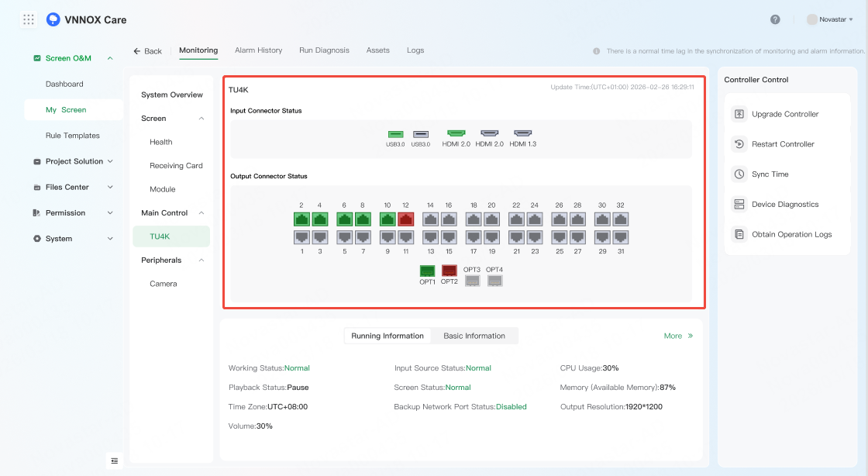Expand the Project Solution menu
This screenshot has height=476, width=868.
click(74, 161)
